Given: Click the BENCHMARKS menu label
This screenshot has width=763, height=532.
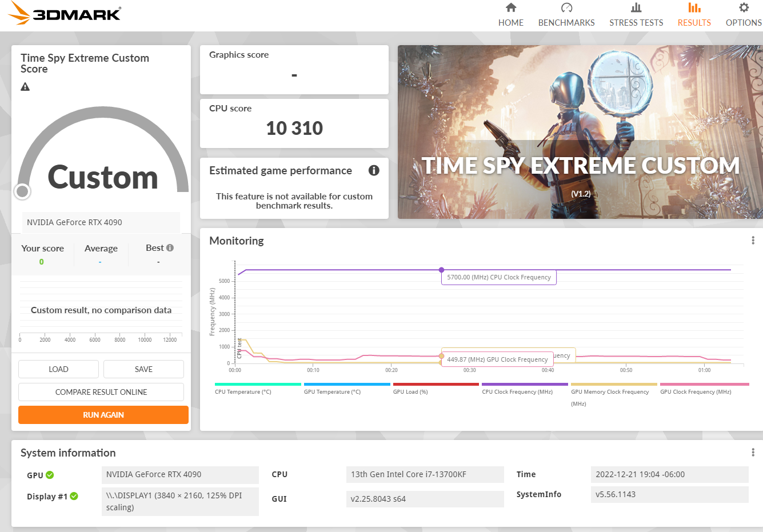Looking at the screenshot, I should (566, 23).
